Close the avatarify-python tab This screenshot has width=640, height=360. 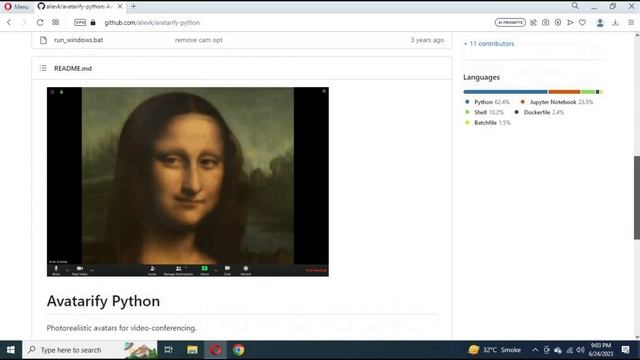(120, 7)
